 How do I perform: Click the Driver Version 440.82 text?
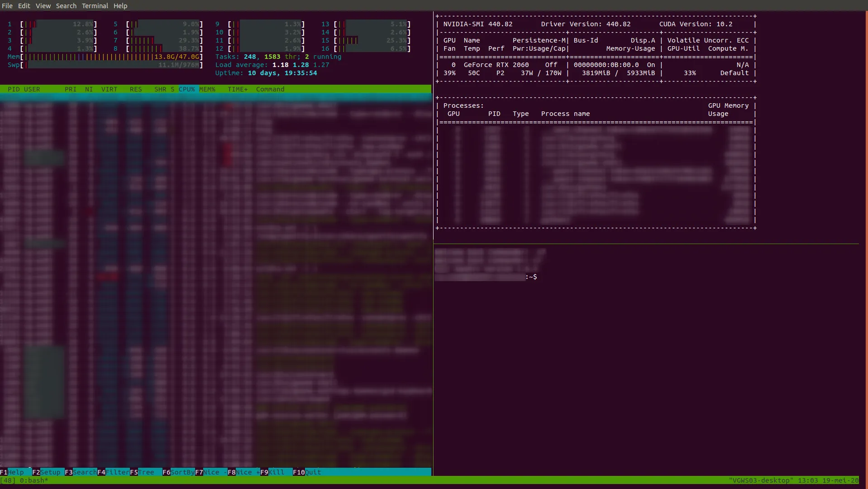pyautogui.click(x=586, y=24)
